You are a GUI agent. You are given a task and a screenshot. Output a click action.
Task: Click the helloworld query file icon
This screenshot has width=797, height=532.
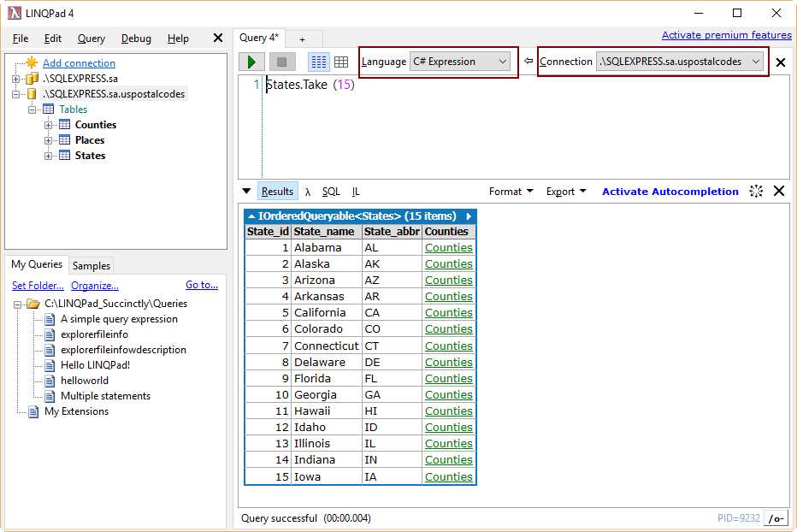click(x=50, y=381)
